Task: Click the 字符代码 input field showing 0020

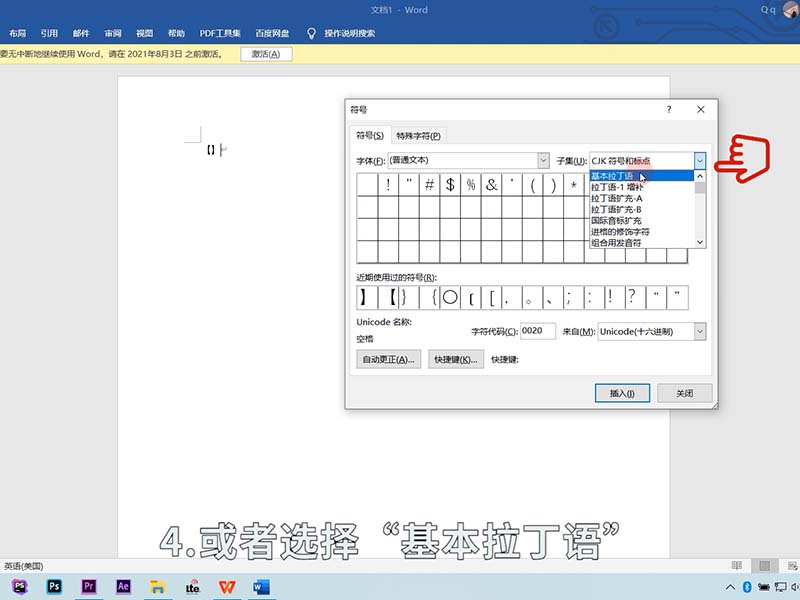Action: (x=538, y=331)
